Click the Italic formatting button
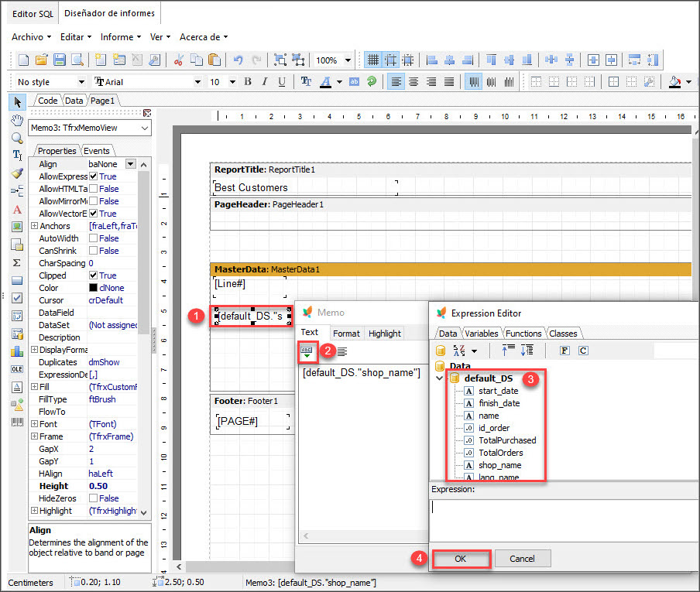Screen dimensions: 700x592 coord(265,81)
